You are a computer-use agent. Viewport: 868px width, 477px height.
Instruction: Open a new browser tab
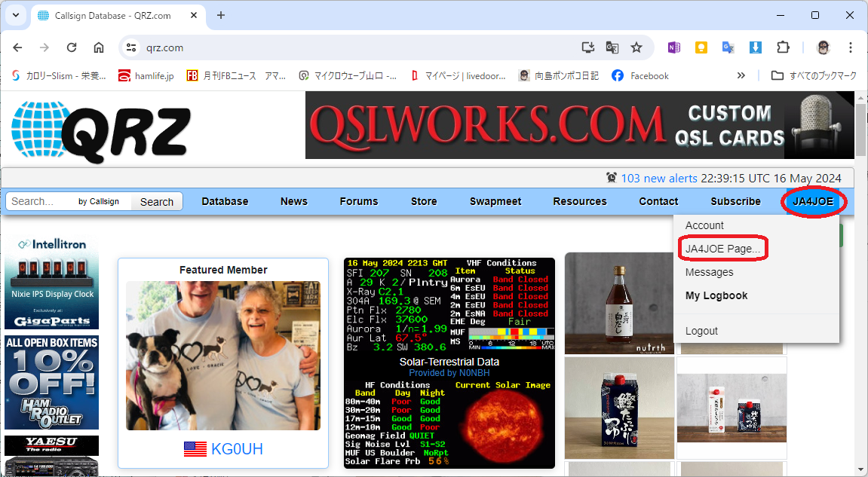pos(221,16)
